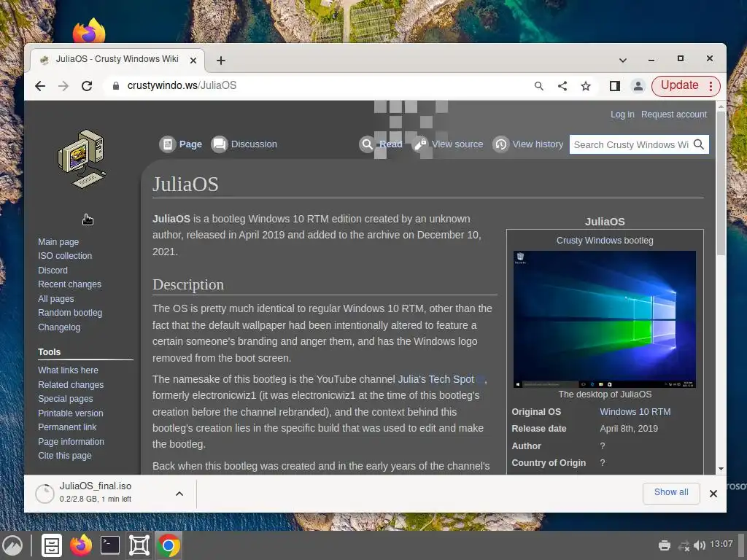Click the Chrome taskbar icon
This screenshot has height=560, width=747.
click(169, 545)
